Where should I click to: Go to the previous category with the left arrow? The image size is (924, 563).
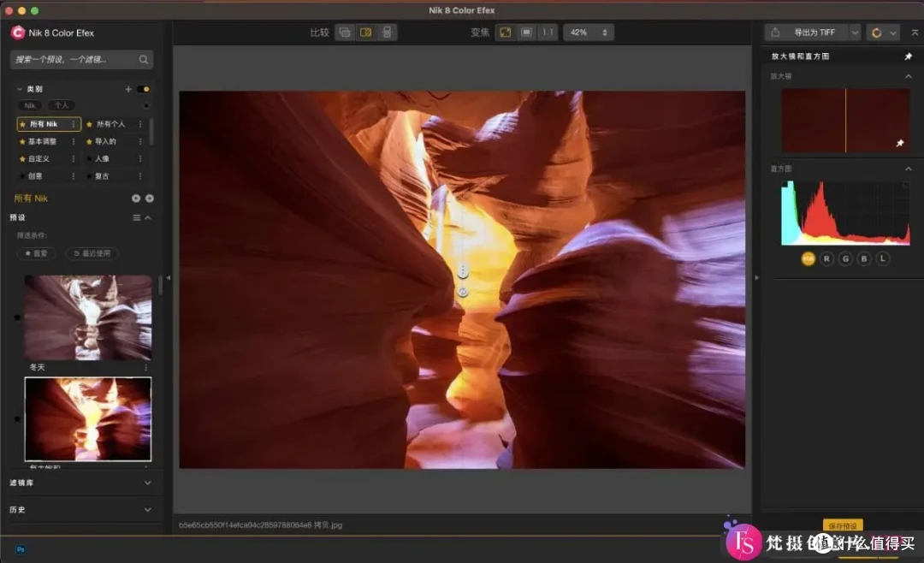(135, 199)
